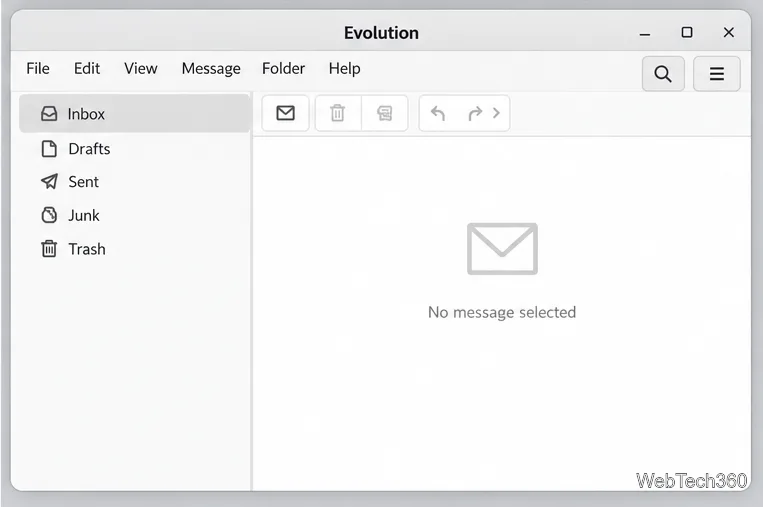Click the reply arrow toolbar icon
Screen dimensions: 763x507
tap(438, 113)
